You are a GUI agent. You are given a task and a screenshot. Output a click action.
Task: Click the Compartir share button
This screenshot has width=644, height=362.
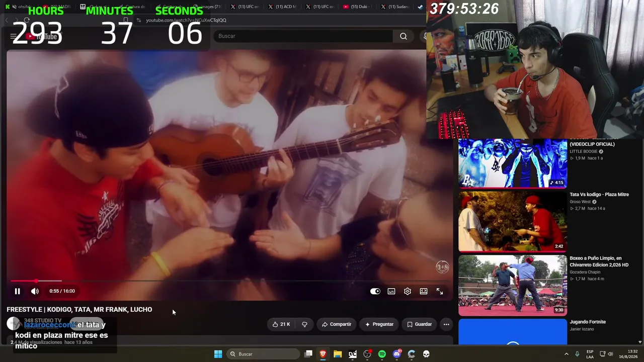click(x=337, y=324)
